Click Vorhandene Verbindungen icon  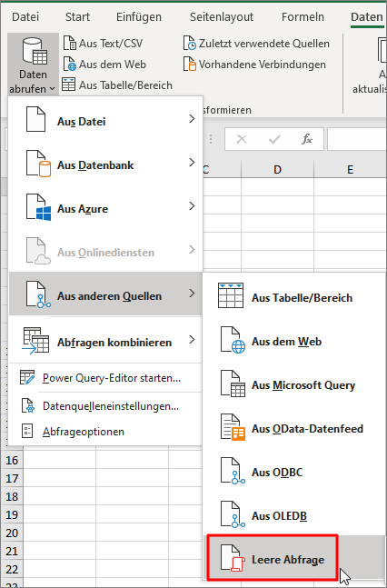189,65
